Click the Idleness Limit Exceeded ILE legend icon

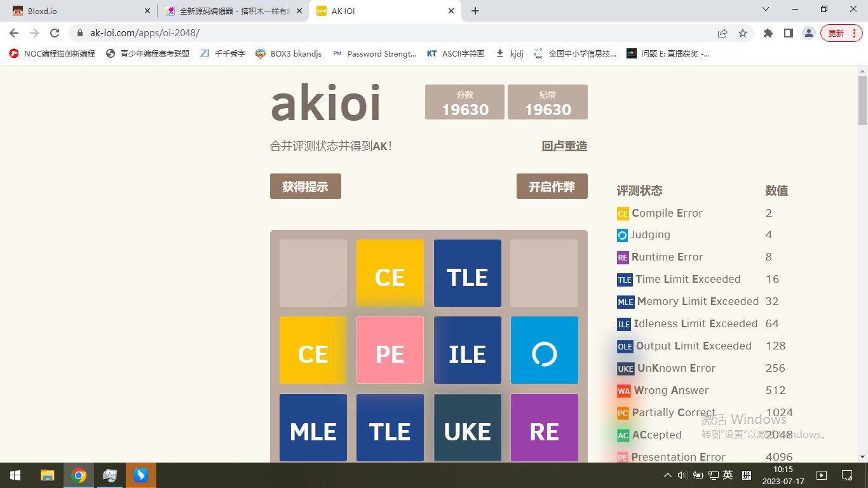tap(624, 324)
